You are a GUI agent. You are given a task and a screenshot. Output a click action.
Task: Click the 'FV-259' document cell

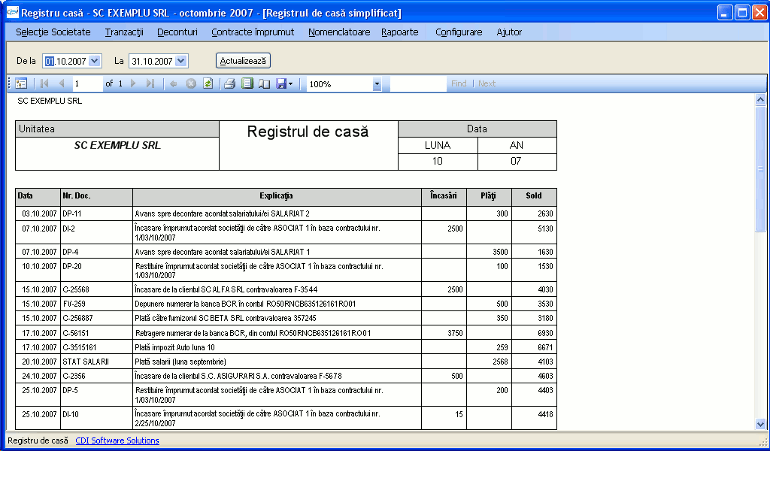[96, 304]
